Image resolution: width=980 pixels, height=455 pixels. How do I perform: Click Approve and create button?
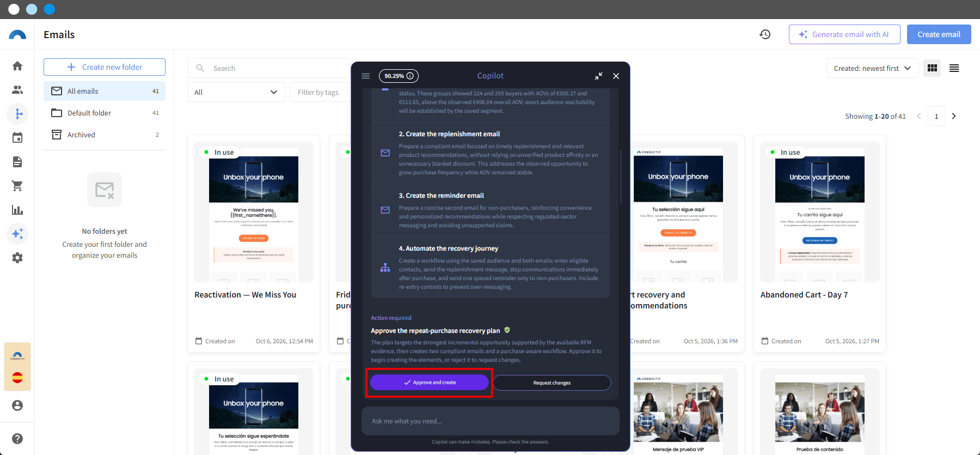pos(430,383)
